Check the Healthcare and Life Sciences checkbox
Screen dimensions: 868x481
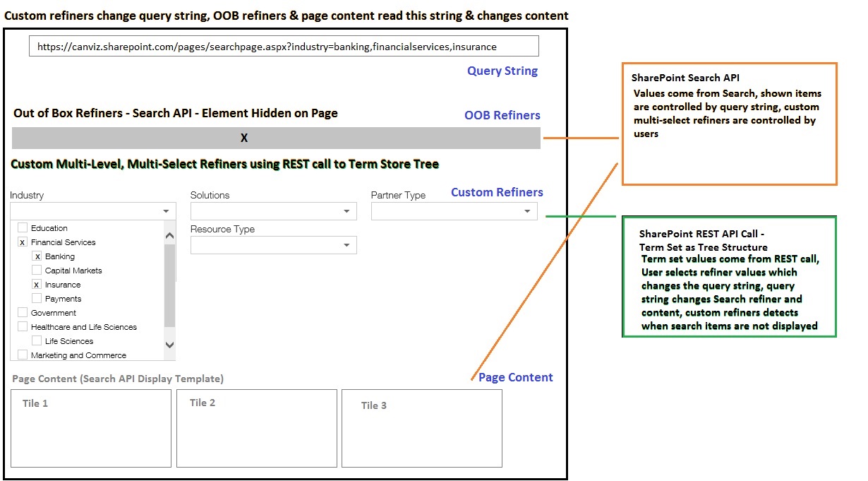22,326
